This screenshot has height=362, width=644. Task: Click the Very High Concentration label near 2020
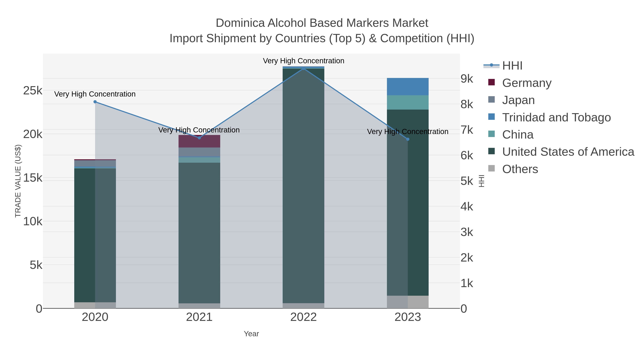(95, 94)
